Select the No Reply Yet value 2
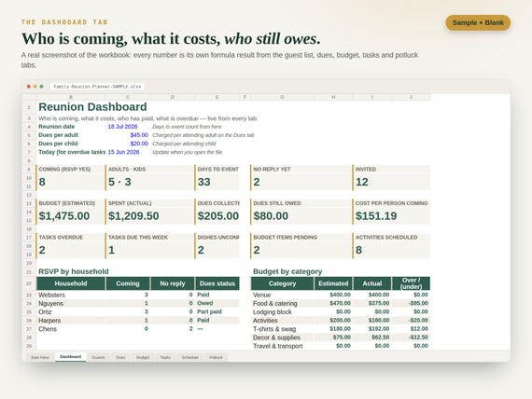 (257, 182)
